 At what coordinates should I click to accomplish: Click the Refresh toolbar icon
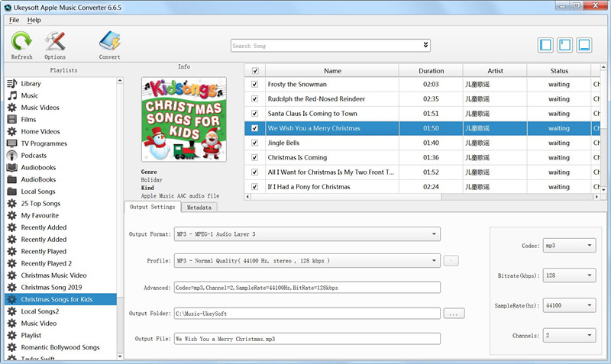[x=21, y=41]
